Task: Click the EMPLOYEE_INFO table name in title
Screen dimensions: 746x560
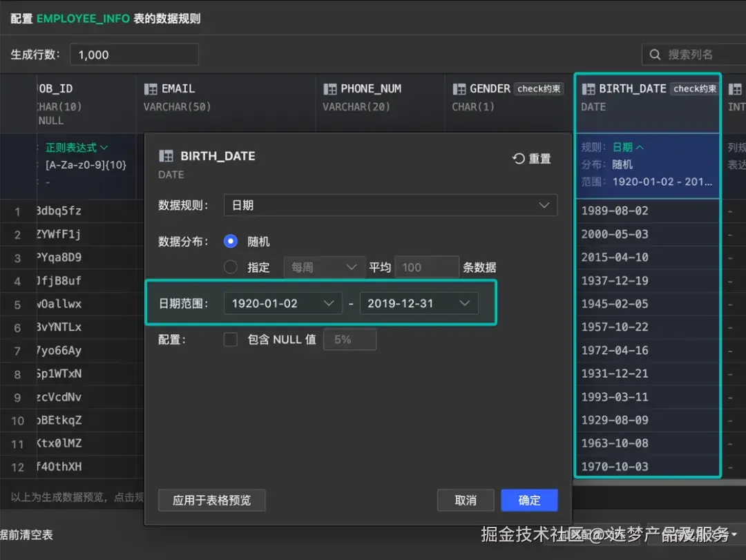Action: point(83,19)
